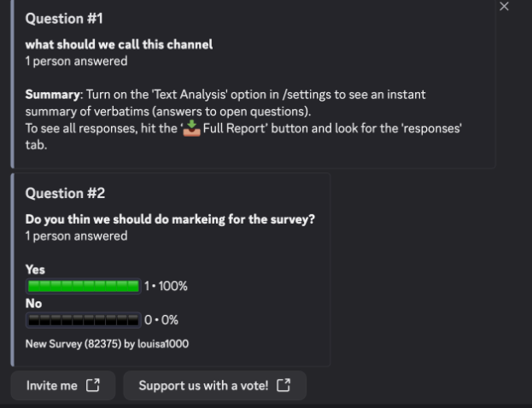The height and width of the screenshot is (408, 532).
Task: Click the external link icon on Invite me
Action: click(x=93, y=386)
